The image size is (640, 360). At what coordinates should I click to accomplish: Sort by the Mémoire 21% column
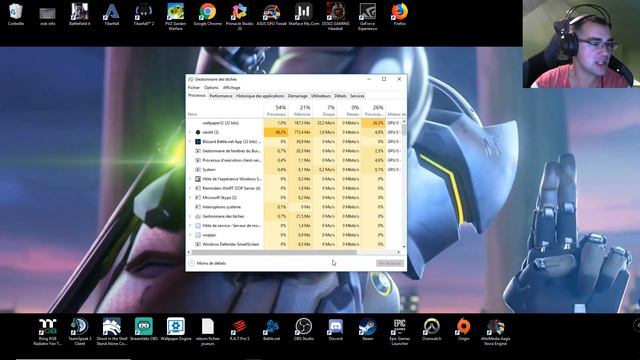301,110
